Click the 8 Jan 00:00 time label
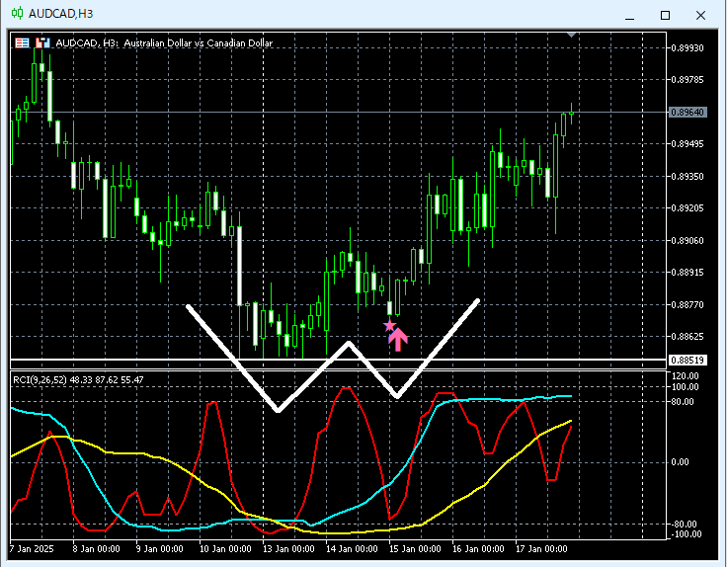728x567 pixels. coord(96,549)
